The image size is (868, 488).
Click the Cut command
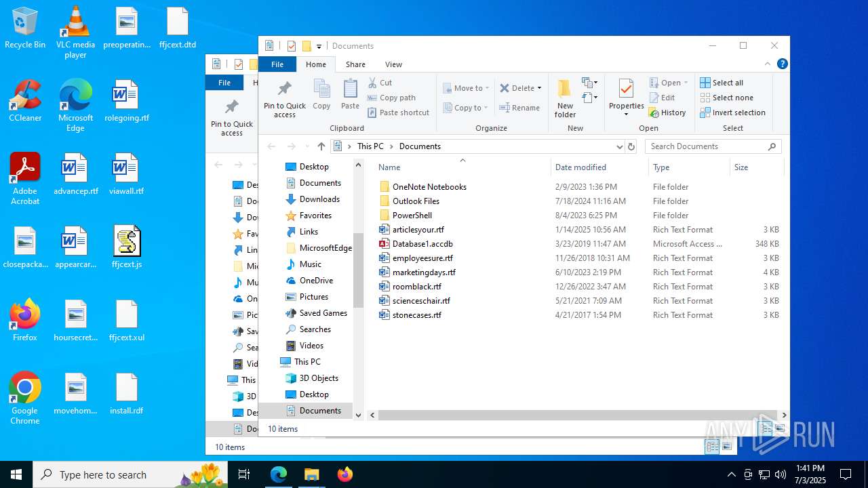point(380,83)
